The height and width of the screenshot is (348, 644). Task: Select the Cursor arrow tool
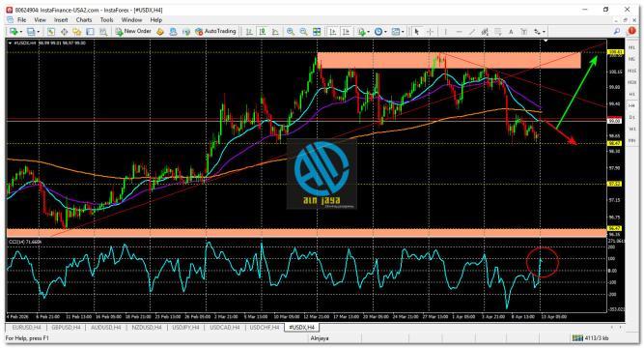click(x=416, y=32)
